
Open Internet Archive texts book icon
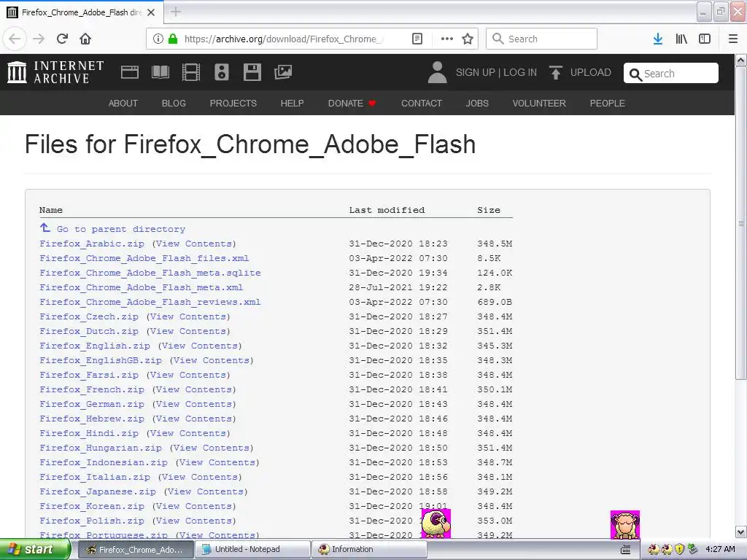(160, 72)
